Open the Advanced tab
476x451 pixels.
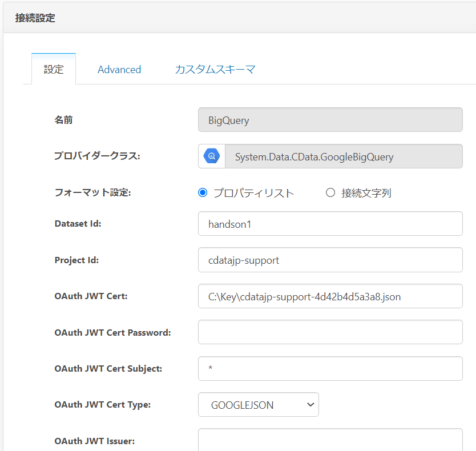click(119, 70)
